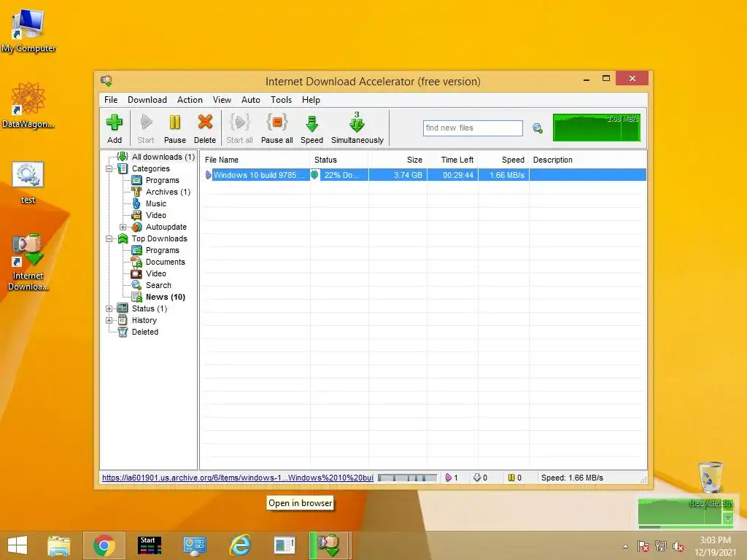
Task: Click the Speed toolbar icon
Action: pyautogui.click(x=312, y=128)
